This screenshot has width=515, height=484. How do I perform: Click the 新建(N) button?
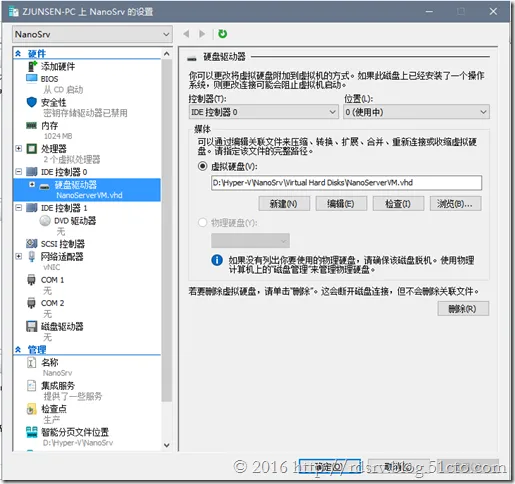pyautogui.click(x=284, y=203)
